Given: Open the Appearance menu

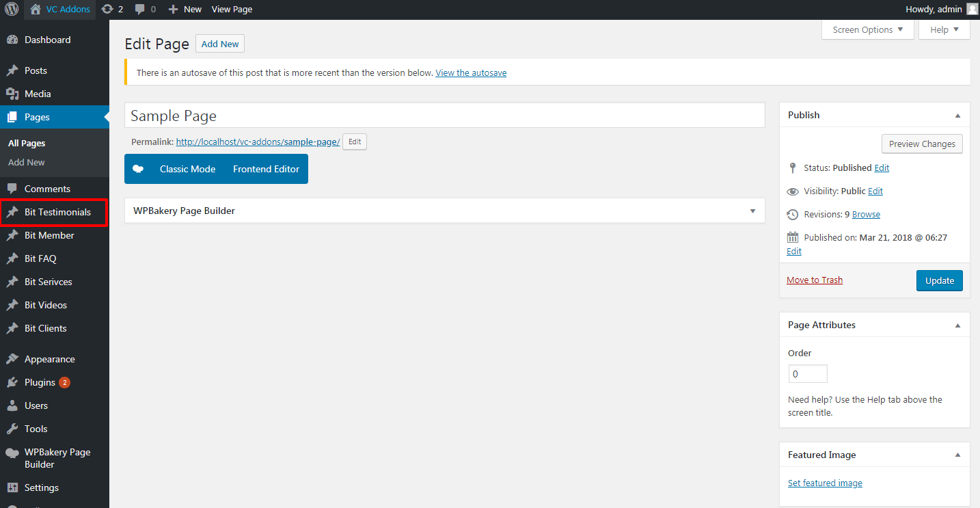Looking at the screenshot, I should click(x=49, y=359).
